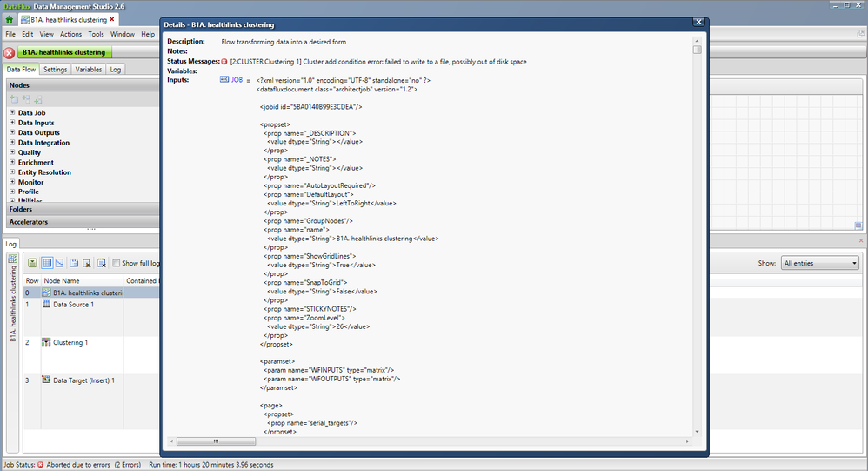Expand the Data Integration tree node
The width and height of the screenshot is (868, 471).
[x=12, y=143]
